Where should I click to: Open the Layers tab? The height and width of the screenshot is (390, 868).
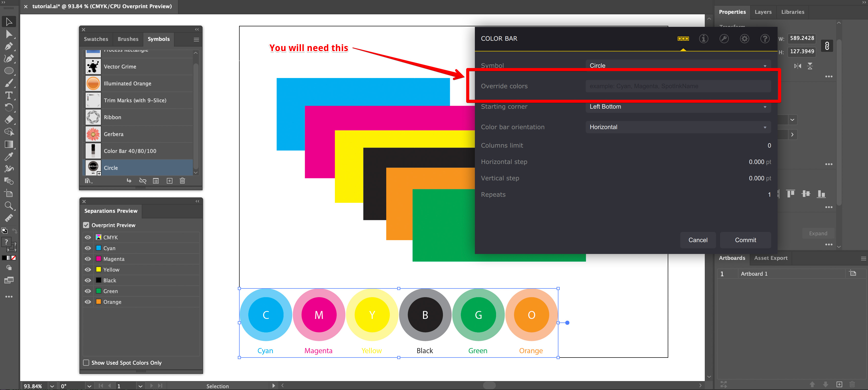(x=763, y=12)
